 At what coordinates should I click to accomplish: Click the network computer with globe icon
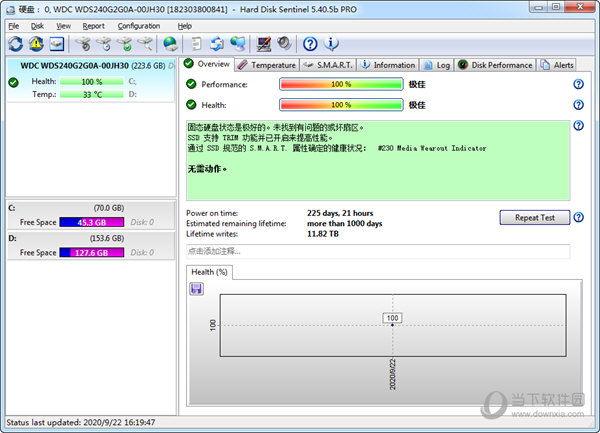(x=238, y=44)
